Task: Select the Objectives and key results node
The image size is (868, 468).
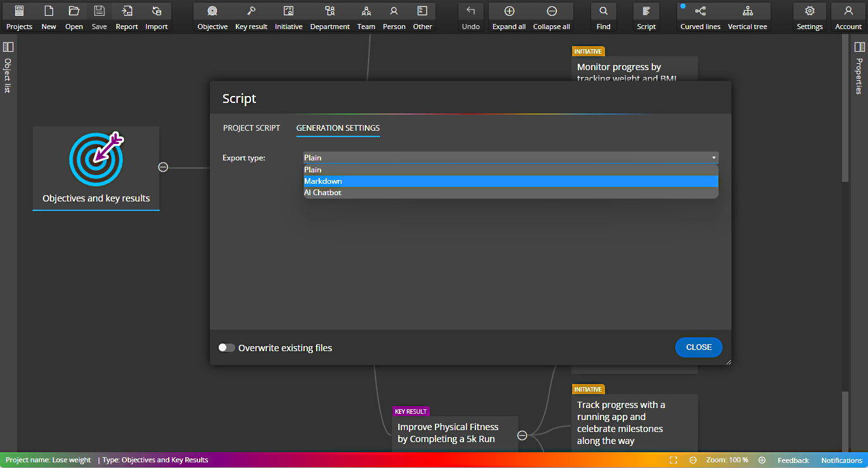Action: (x=96, y=168)
